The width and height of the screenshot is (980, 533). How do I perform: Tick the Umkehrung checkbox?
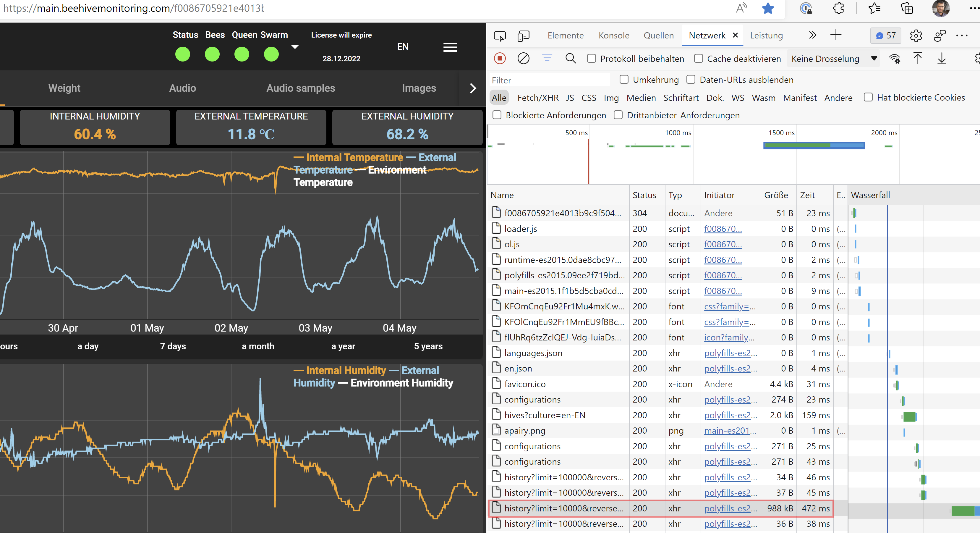pos(624,80)
